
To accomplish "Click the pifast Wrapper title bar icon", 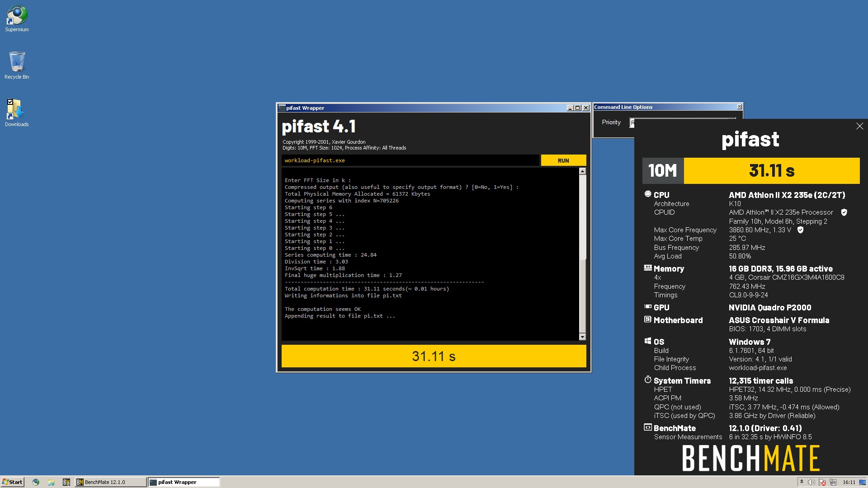I will pos(282,108).
